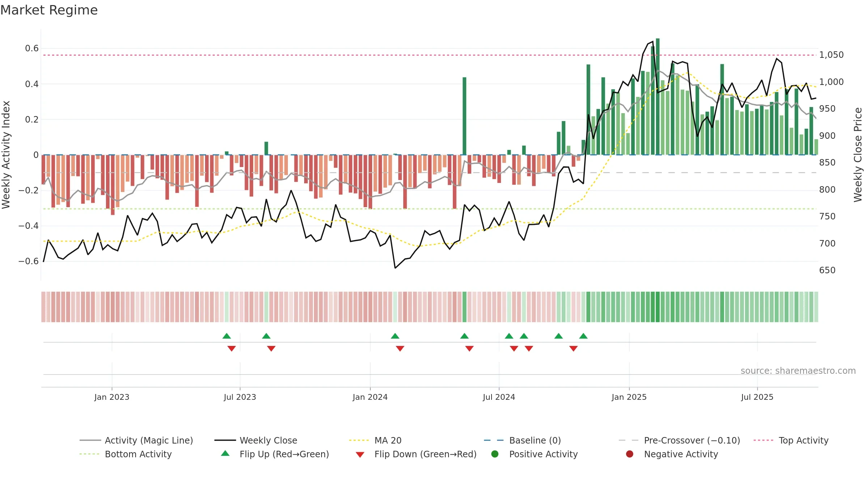Click the tallest green bar above Top Activity line
Screen dimensions: 868x488
pyautogui.click(x=658, y=97)
